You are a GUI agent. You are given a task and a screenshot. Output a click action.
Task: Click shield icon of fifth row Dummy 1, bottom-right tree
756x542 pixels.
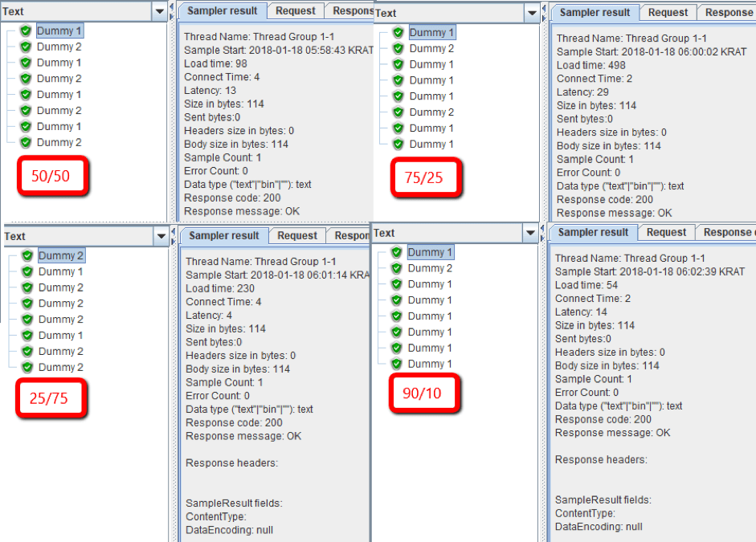396,316
